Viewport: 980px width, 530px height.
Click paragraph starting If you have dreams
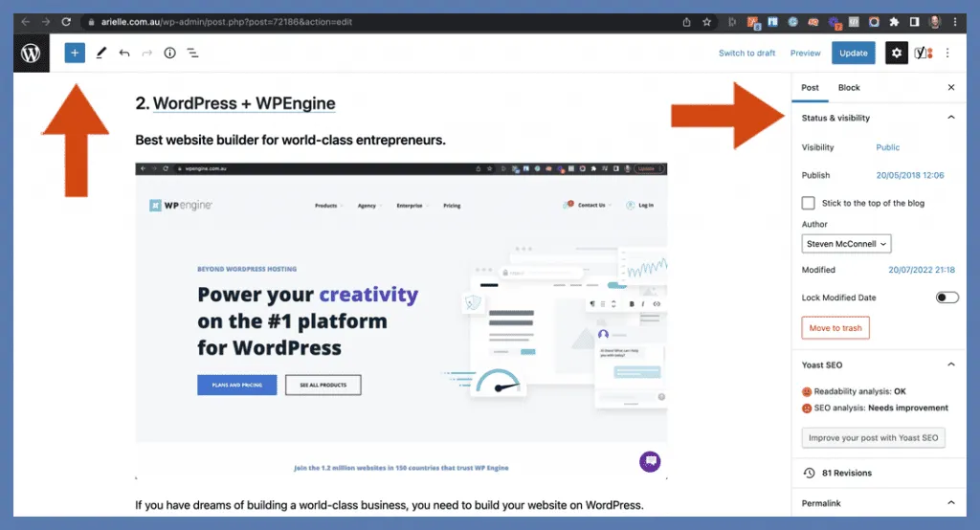pos(390,505)
